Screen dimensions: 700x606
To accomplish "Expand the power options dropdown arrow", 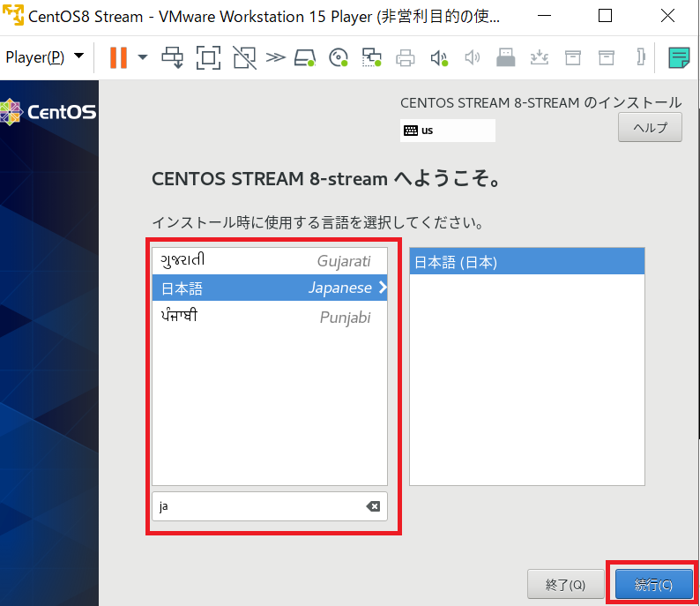I will point(142,57).
